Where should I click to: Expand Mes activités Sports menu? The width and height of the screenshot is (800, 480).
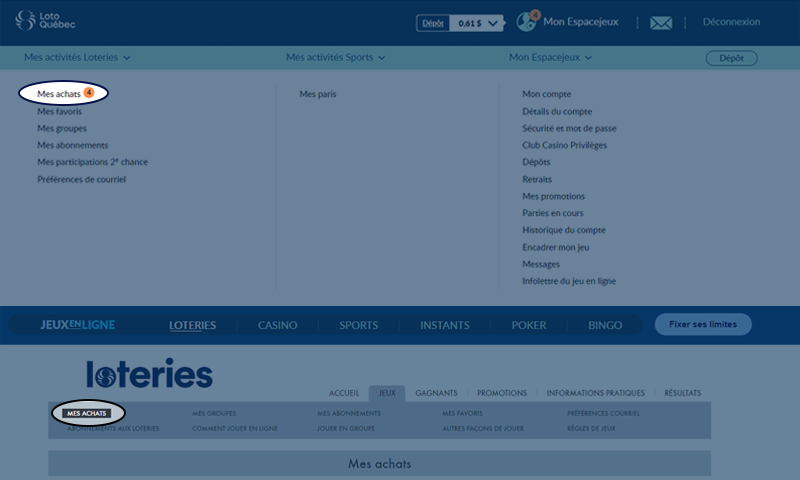tap(335, 58)
